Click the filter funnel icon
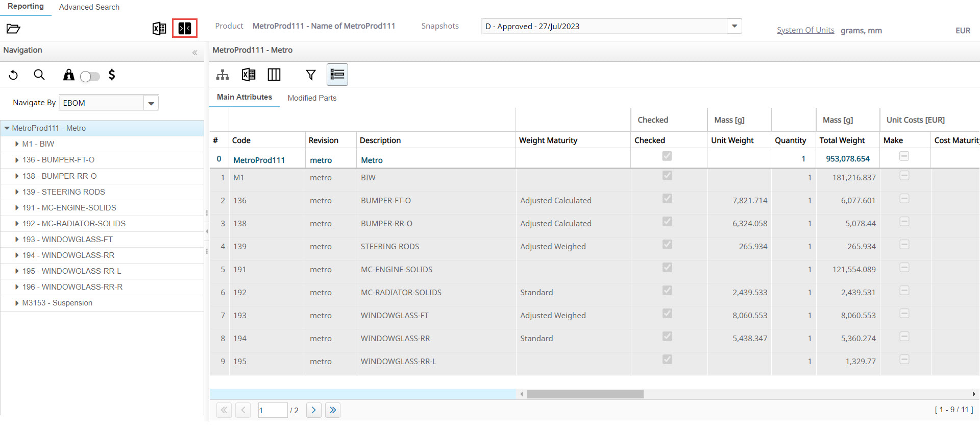980x427 pixels. click(310, 75)
